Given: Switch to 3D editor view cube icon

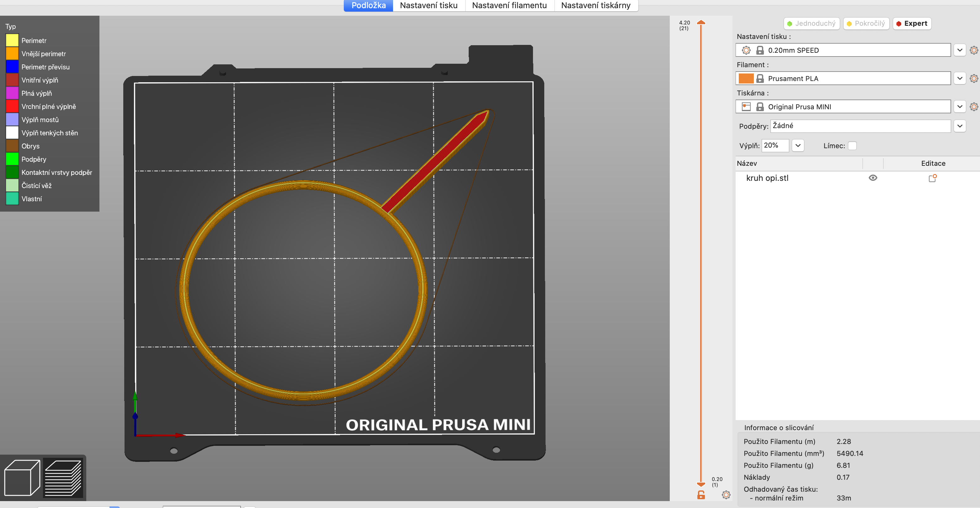Looking at the screenshot, I should tap(22, 478).
